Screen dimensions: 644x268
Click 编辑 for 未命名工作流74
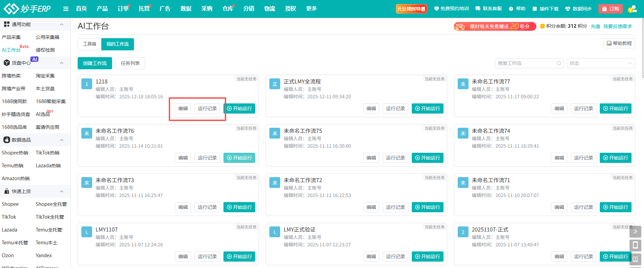559,158
